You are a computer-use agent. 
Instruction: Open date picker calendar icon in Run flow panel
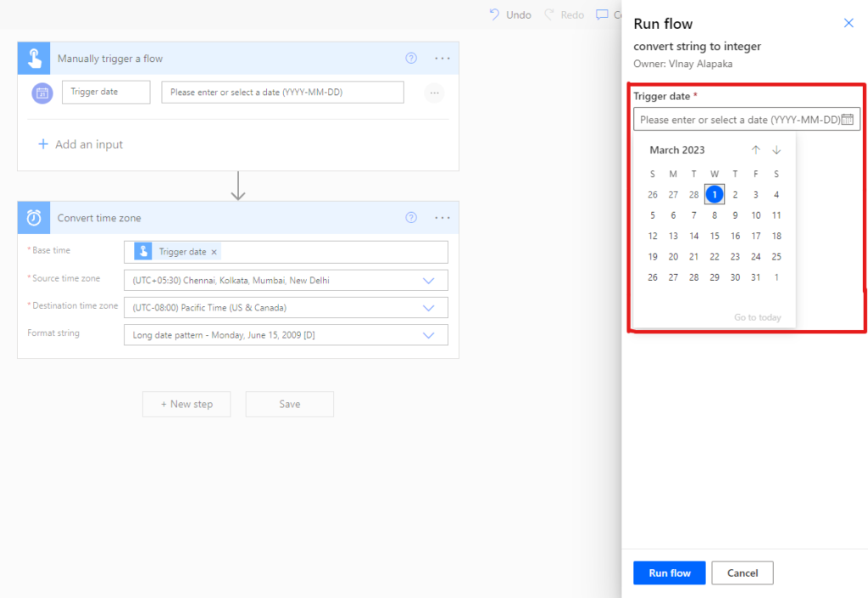847,120
